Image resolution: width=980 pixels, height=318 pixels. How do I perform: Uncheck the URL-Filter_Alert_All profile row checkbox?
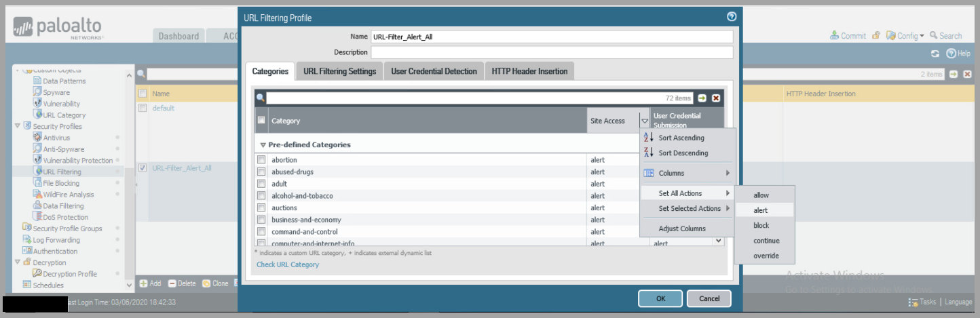(x=143, y=167)
